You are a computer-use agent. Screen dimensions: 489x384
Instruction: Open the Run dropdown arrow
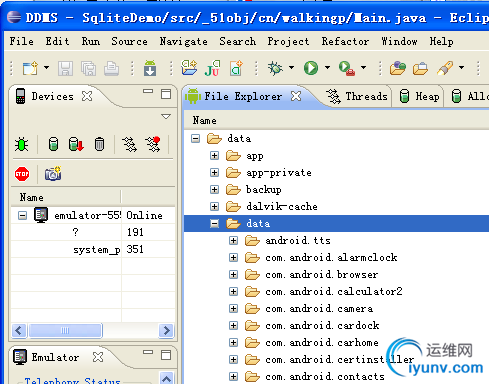tap(327, 68)
